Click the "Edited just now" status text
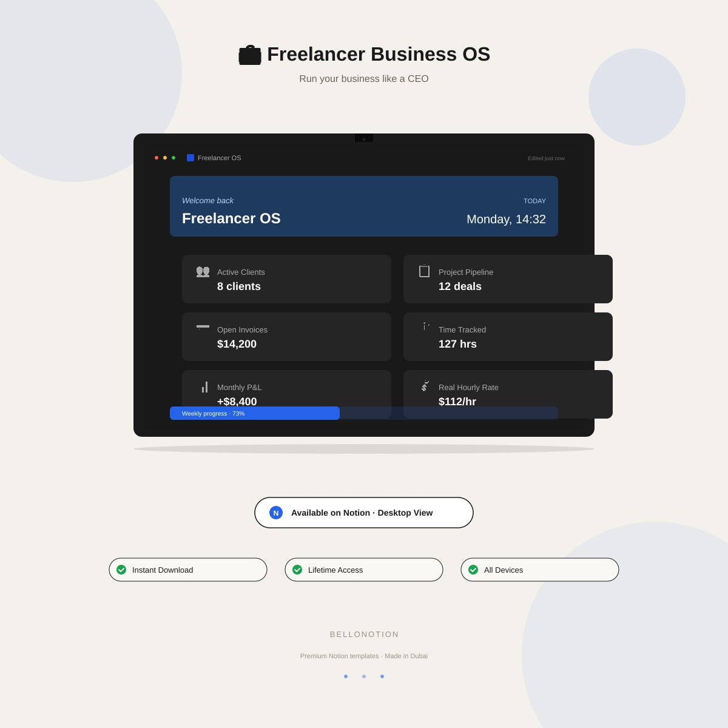 tap(546, 158)
